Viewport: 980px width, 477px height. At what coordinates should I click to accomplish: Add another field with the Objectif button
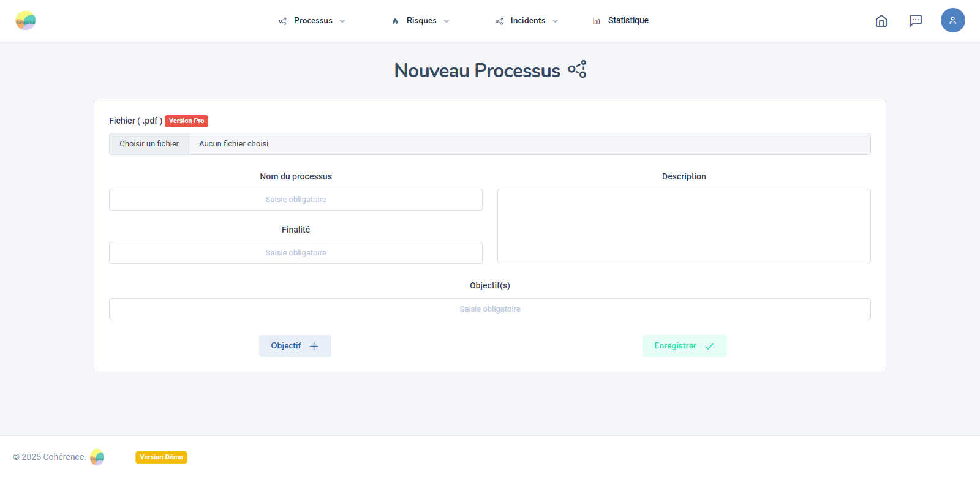point(295,346)
